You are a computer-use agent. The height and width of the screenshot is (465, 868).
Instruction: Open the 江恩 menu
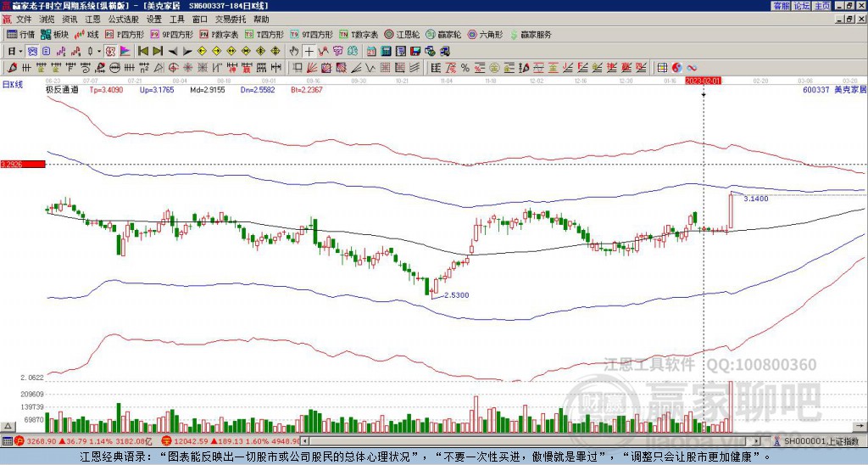click(93, 20)
